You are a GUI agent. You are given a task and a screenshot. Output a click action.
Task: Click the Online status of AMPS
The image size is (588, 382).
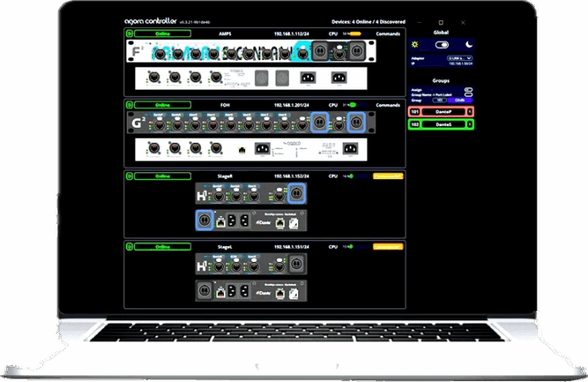163,34
